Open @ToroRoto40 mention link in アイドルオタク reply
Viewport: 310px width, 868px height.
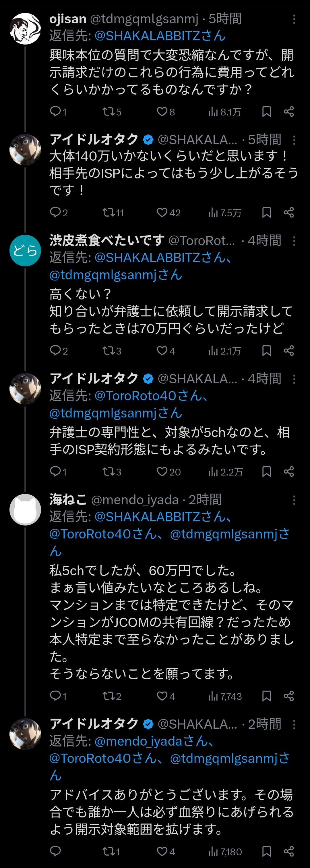pos(151,396)
